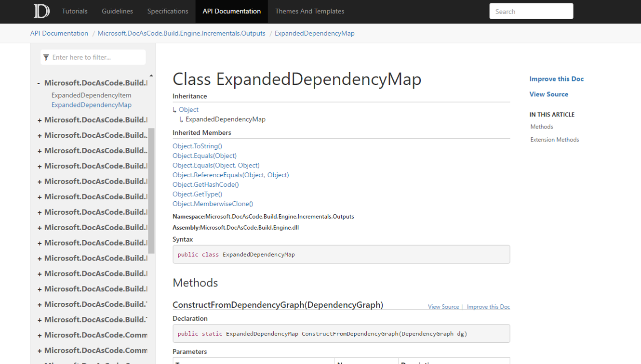Open View Source from the right panel
The image size is (641, 364).
pos(548,94)
